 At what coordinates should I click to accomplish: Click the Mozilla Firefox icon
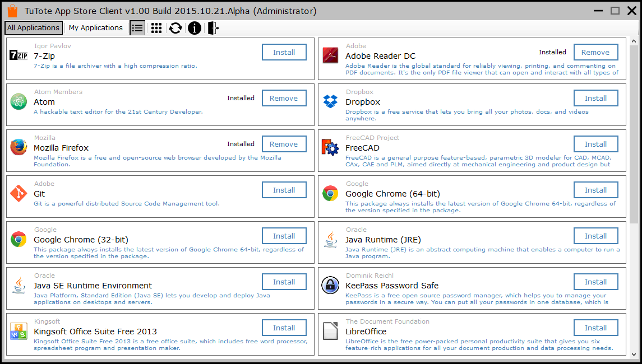pos(19,147)
